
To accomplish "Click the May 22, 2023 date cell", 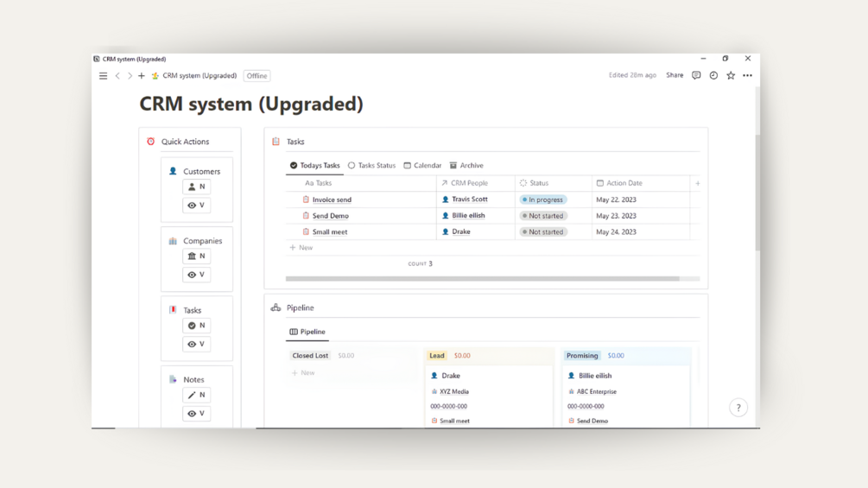I will 616,200.
